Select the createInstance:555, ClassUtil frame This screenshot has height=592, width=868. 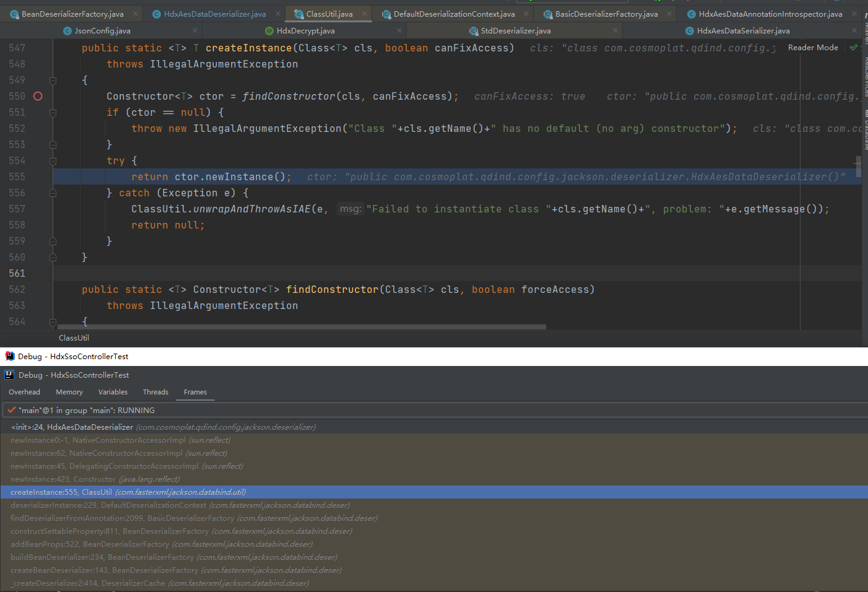pos(434,492)
